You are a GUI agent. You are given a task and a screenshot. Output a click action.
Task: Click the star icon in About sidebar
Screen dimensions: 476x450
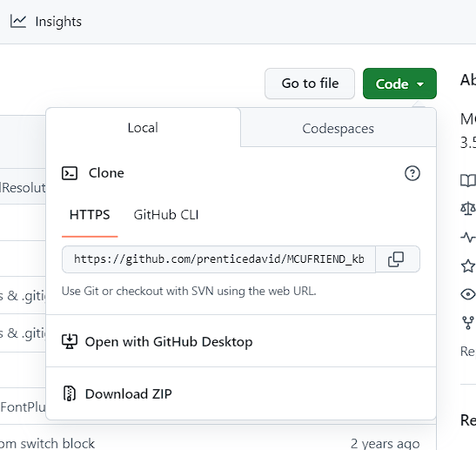tap(468, 266)
